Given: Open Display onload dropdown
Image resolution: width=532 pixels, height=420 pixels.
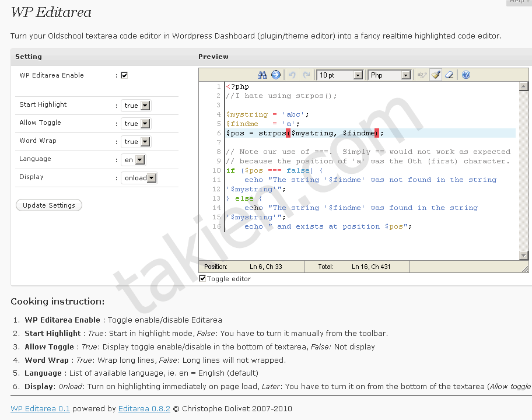Looking at the screenshot, I should click(139, 178).
